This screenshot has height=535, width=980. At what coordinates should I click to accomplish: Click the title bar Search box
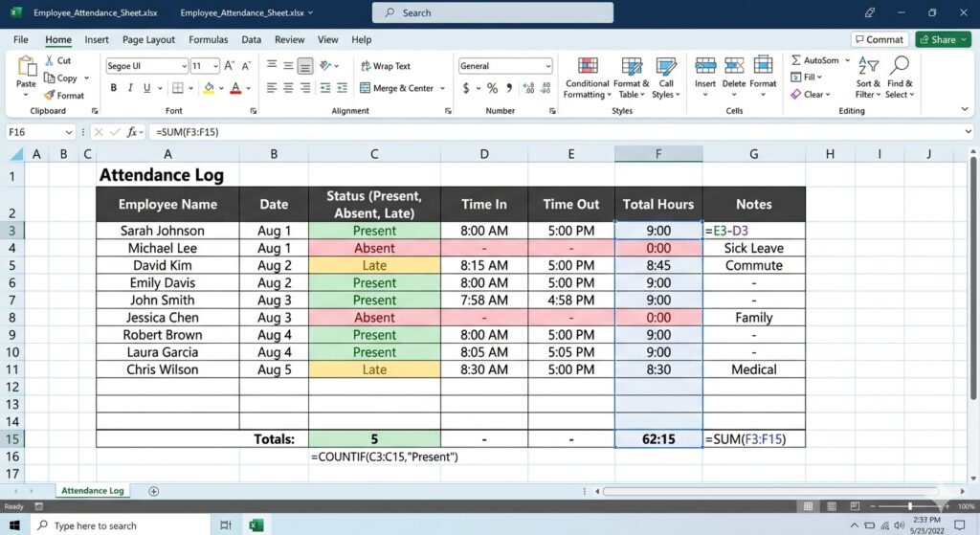493,12
